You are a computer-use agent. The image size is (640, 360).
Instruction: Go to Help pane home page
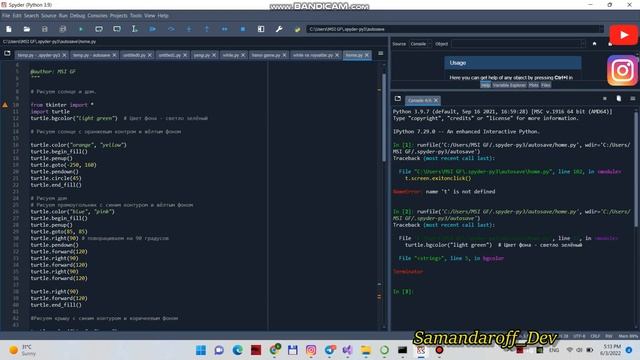pyautogui.click(x=594, y=44)
